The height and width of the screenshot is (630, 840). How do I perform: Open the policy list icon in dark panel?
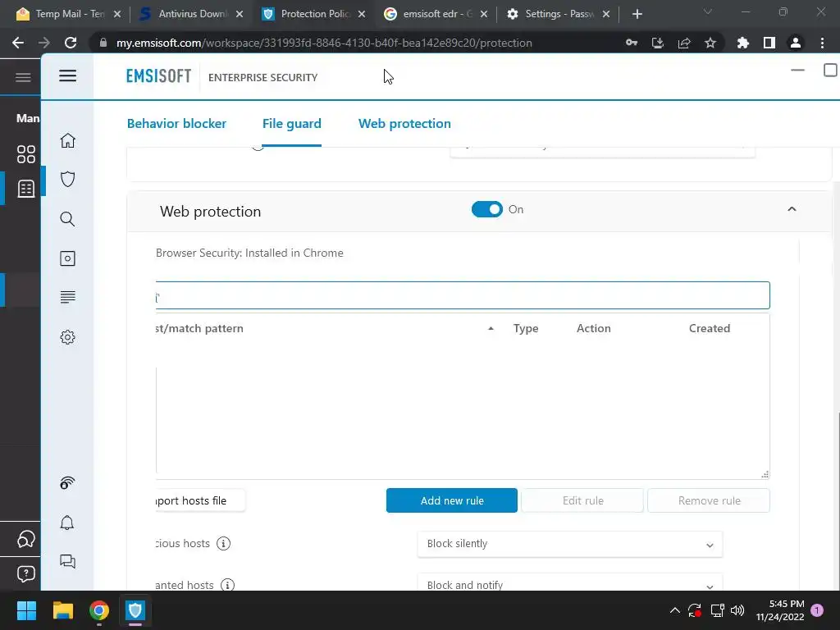tap(25, 189)
